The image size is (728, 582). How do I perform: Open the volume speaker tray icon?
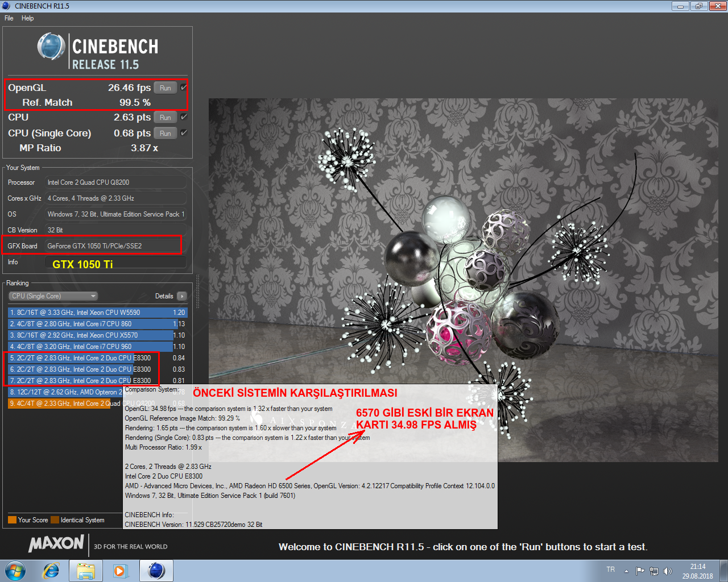coord(668,571)
